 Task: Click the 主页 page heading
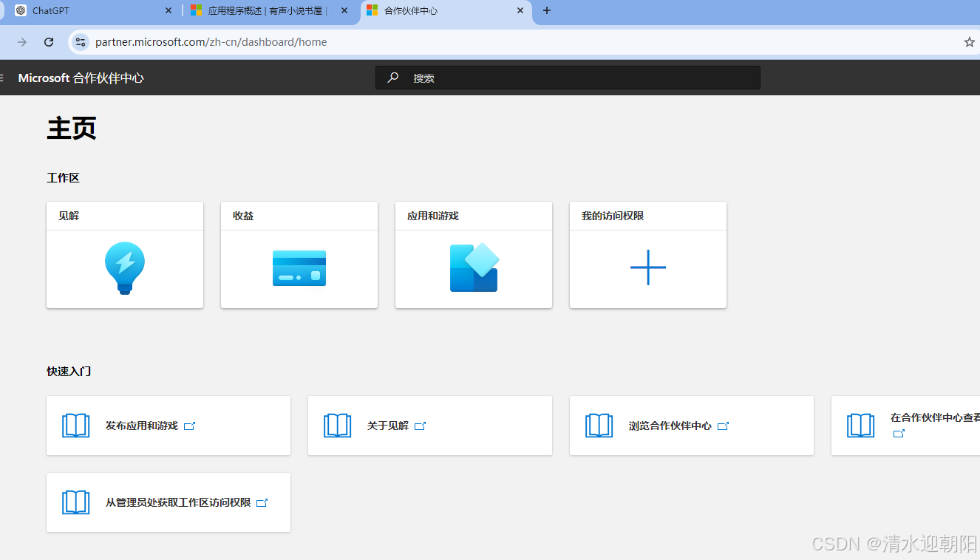tap(72, 129)
